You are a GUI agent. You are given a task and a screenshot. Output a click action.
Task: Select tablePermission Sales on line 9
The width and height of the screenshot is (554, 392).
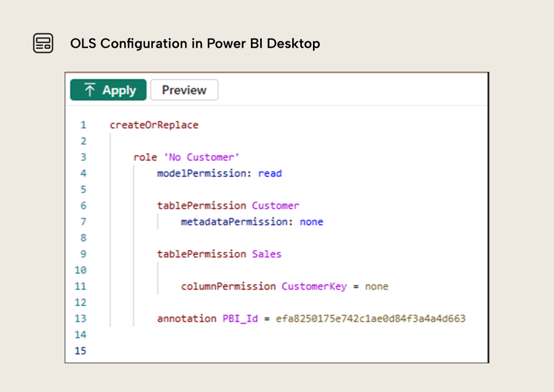[219, 254]
